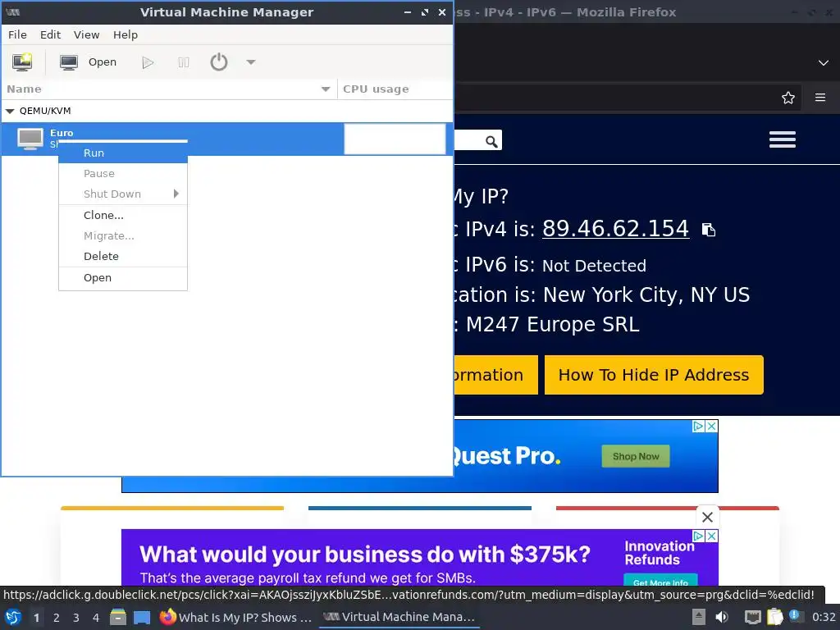Click the clipboard manager tray icon
Screen dimensions: 840x630
tap(774, 617)
